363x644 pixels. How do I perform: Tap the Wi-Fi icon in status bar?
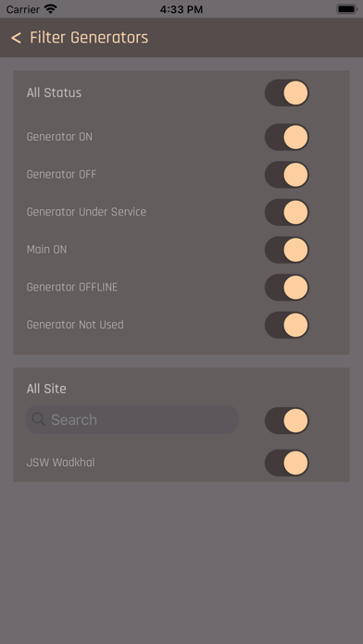51,8
